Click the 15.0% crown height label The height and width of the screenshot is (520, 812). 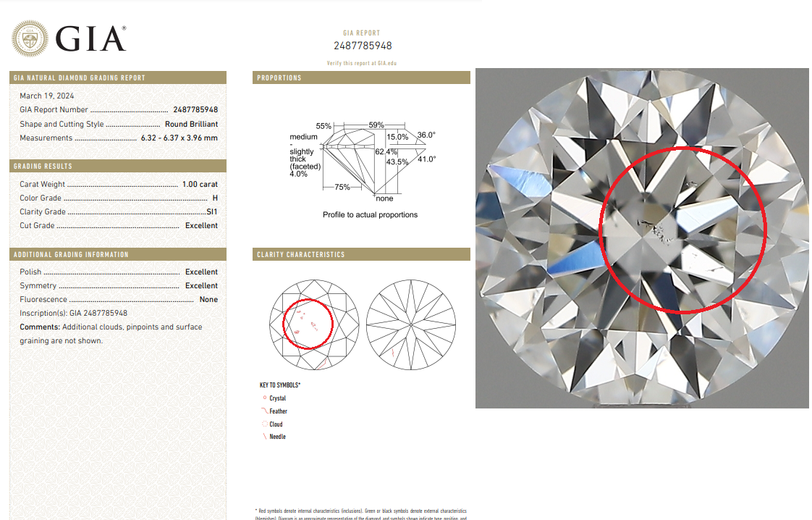[x=398, y=138]
